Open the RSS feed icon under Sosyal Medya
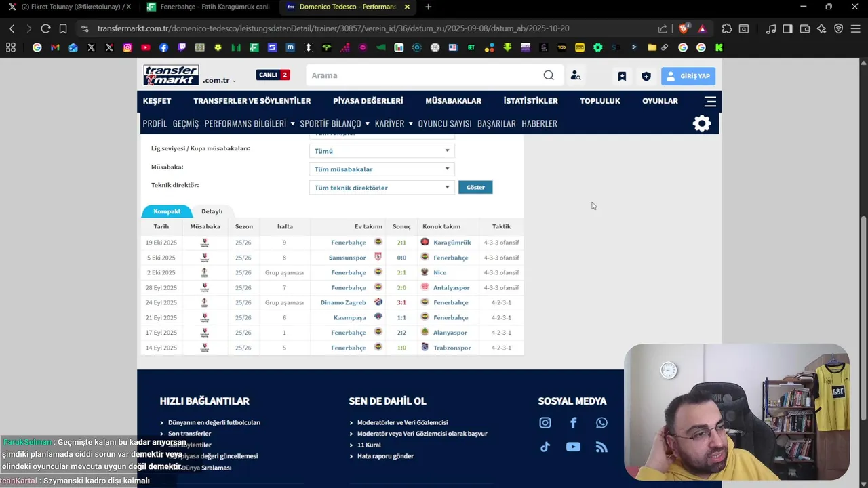 601,447
